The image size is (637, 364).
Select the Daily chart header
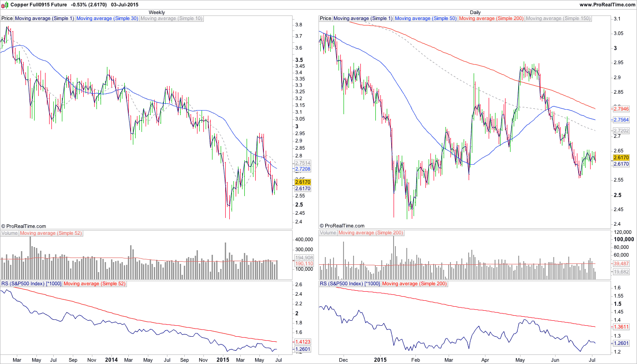click(475, 12)
